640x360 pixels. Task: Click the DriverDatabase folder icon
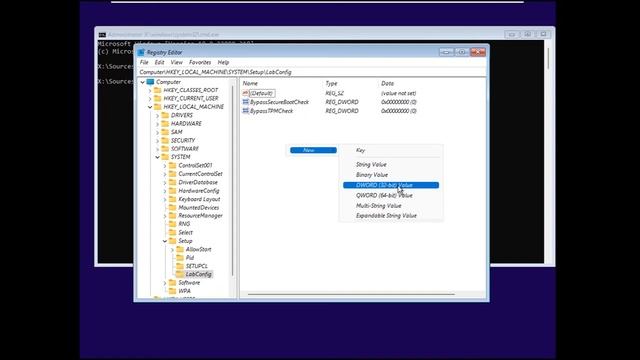(x=173, y=182)
